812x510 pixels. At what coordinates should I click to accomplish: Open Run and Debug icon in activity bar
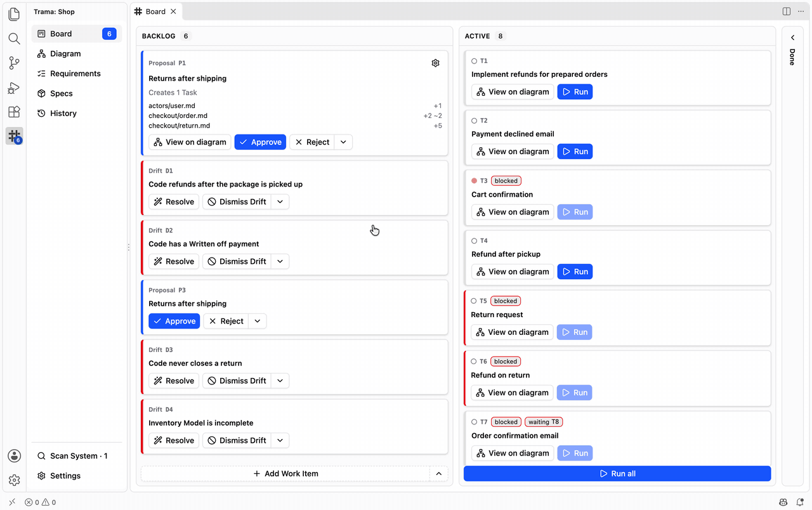[x=14, y=88]
